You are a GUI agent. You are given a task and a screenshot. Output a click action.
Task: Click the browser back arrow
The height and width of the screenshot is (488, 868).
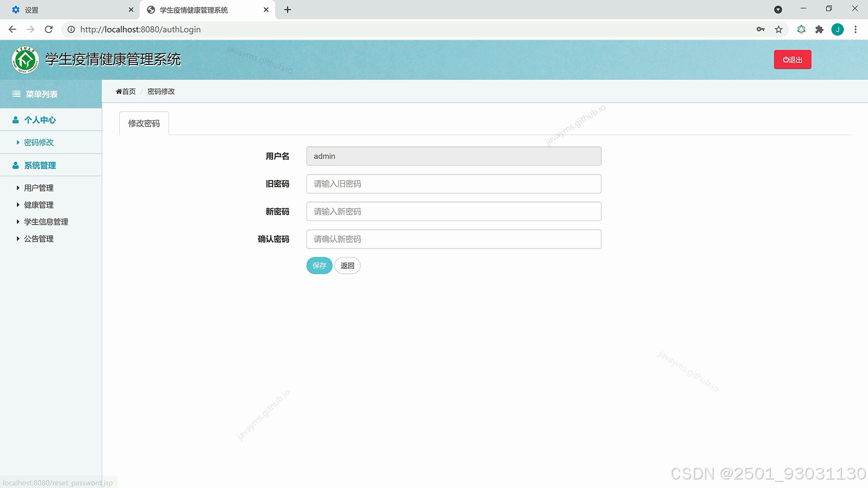click(13, 29)
